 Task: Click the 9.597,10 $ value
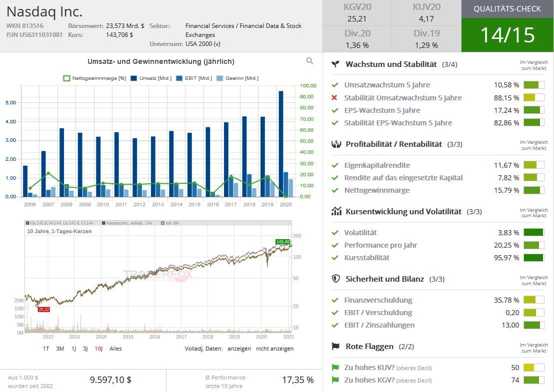[110, 380]
